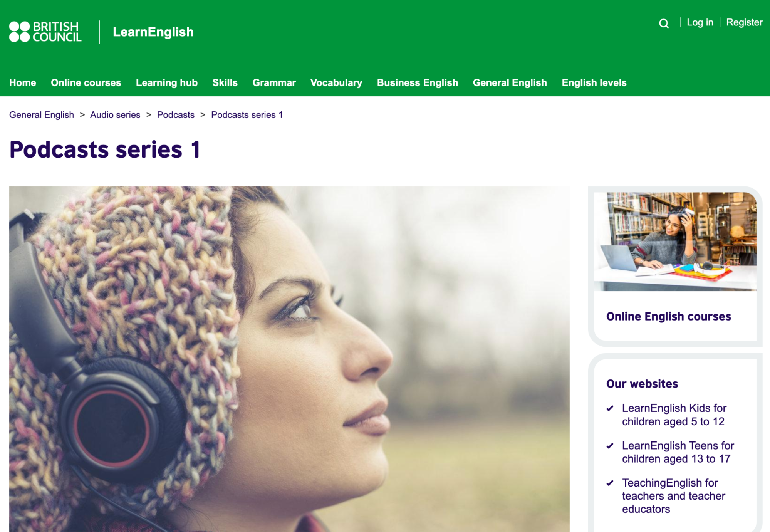This screenshot has height=532, width=770.
Task: Select Skills in the navigation bar
Action: (225, 83)
